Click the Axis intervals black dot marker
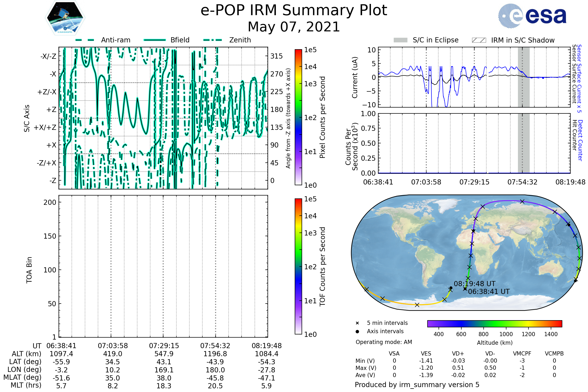 pos(357,331)
